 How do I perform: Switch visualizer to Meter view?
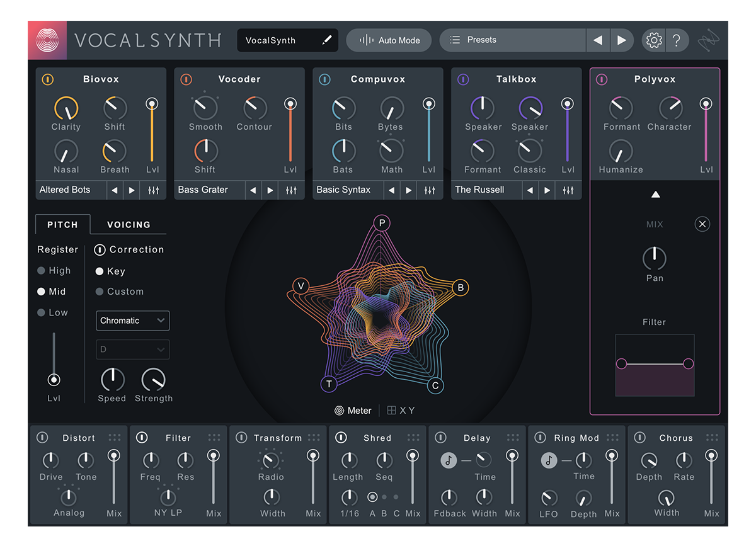tap(353, 411)
